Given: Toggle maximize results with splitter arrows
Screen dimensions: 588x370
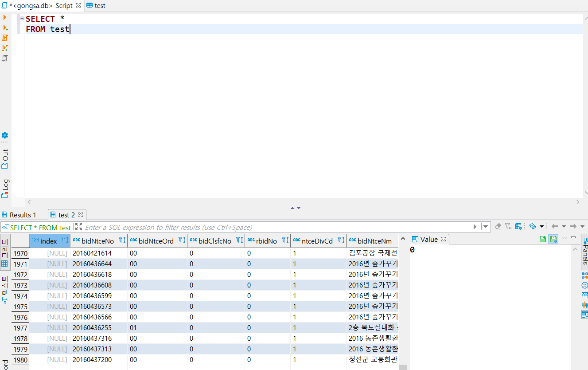Looking at the screenshot, I should (x=296, y=208).
